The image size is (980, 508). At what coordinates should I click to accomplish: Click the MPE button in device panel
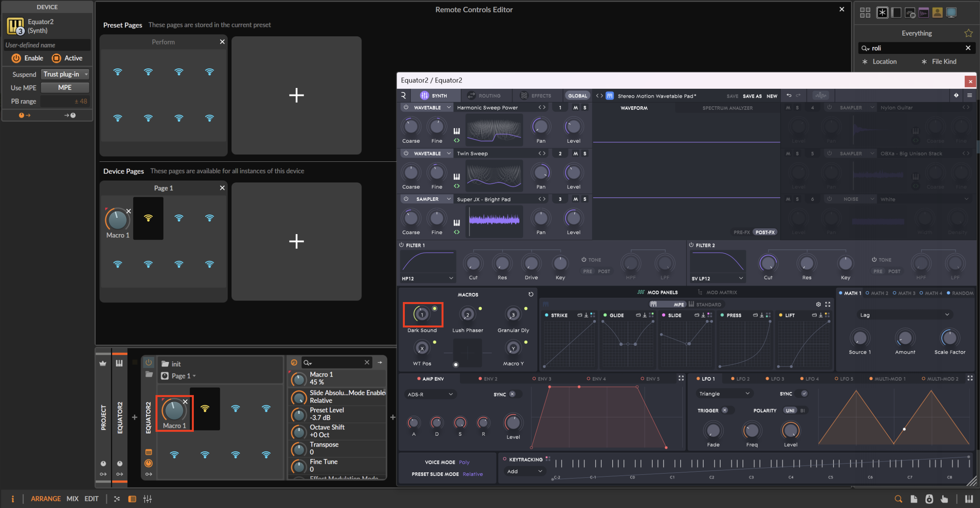tap(65, 88)
